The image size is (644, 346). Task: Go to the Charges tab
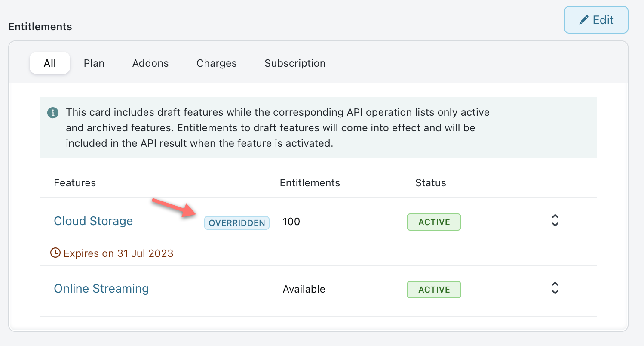tap(217, 63)
